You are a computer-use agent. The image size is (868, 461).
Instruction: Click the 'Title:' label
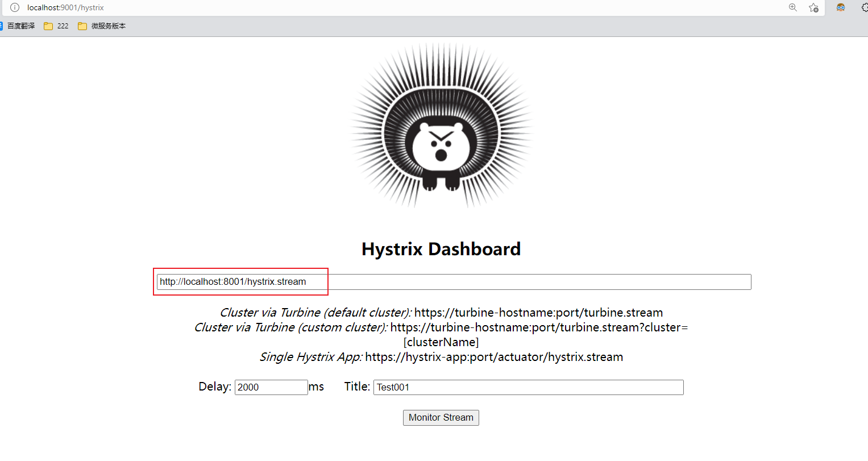point(357,387)
